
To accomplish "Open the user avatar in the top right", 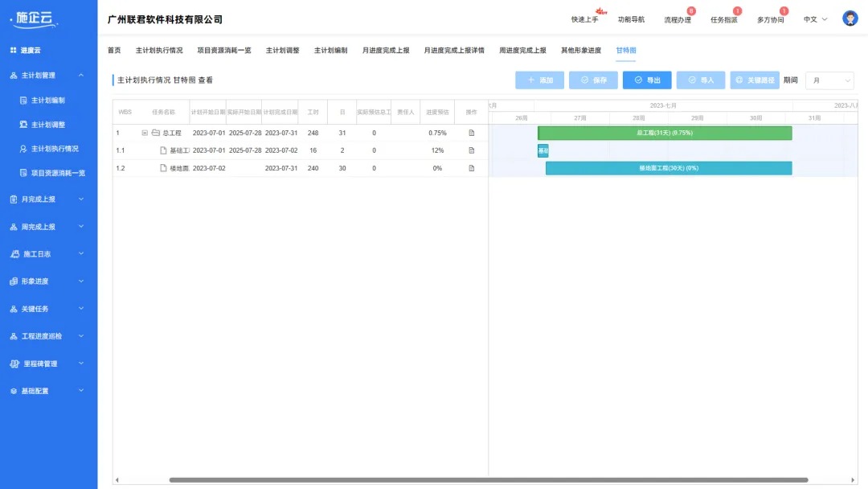I will point(850,18).
